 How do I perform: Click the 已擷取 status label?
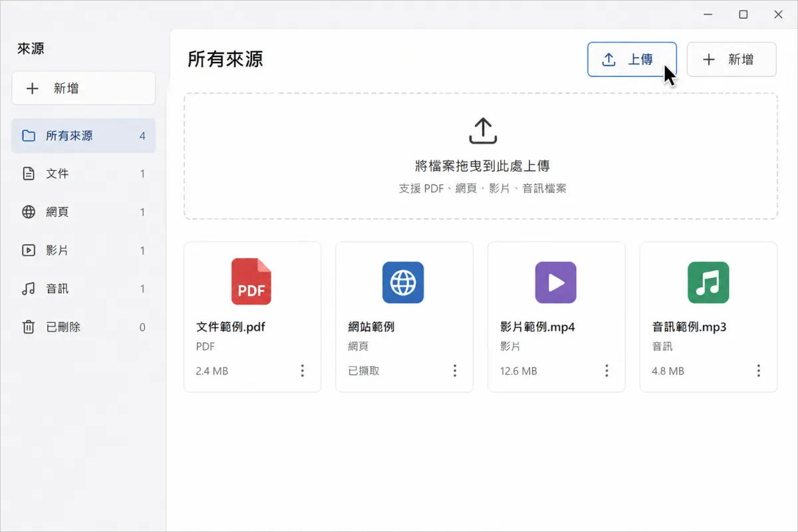point(364,371)
